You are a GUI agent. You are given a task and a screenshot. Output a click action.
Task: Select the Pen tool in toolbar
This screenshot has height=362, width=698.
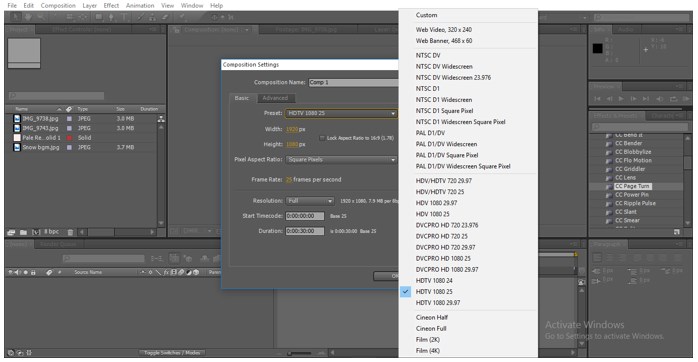(x=111, y=17)
